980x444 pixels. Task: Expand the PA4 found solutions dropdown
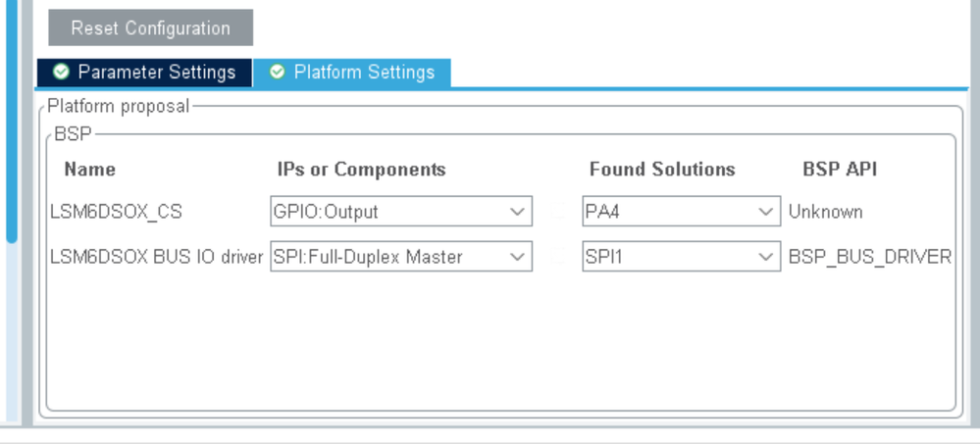coord(681,212)
